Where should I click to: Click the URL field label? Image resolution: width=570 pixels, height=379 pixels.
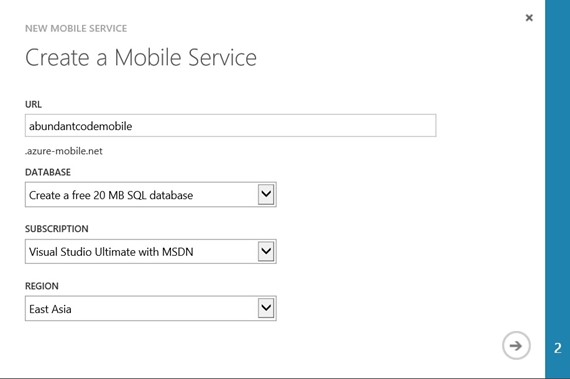[33, 104]
